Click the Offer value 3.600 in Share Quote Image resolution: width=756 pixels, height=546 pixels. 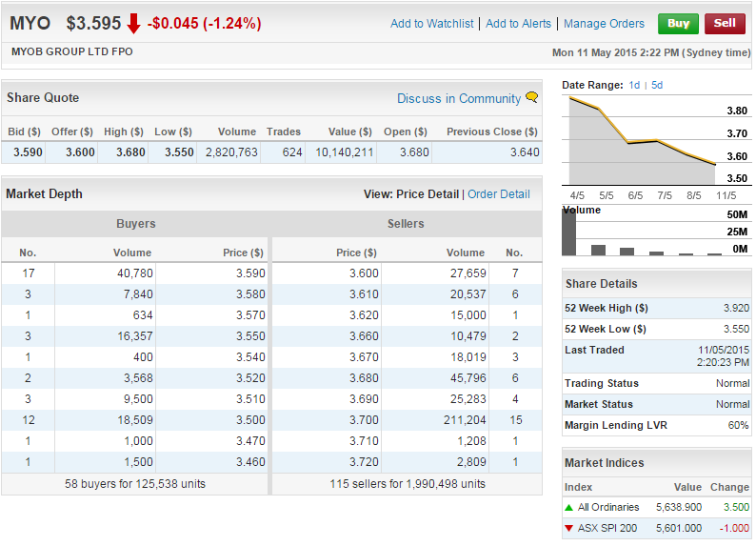pyautogui.click(x=80, y=152)
